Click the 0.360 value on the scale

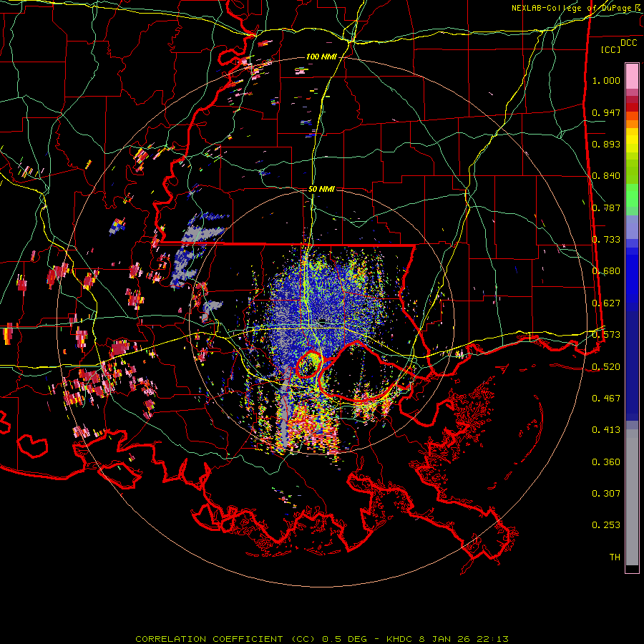coord(606,462)
